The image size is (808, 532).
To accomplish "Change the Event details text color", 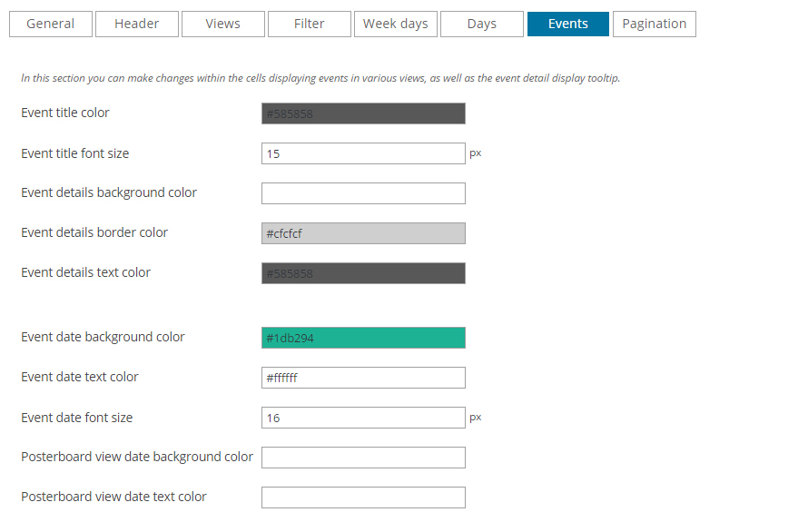I will [x=363, y=273].
